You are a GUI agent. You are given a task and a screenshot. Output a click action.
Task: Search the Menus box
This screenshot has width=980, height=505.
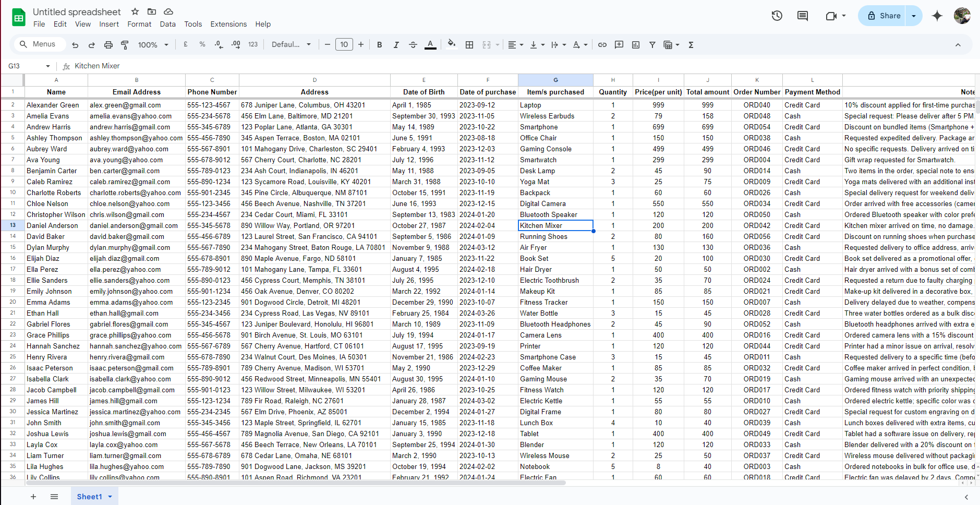pos(40,44)
